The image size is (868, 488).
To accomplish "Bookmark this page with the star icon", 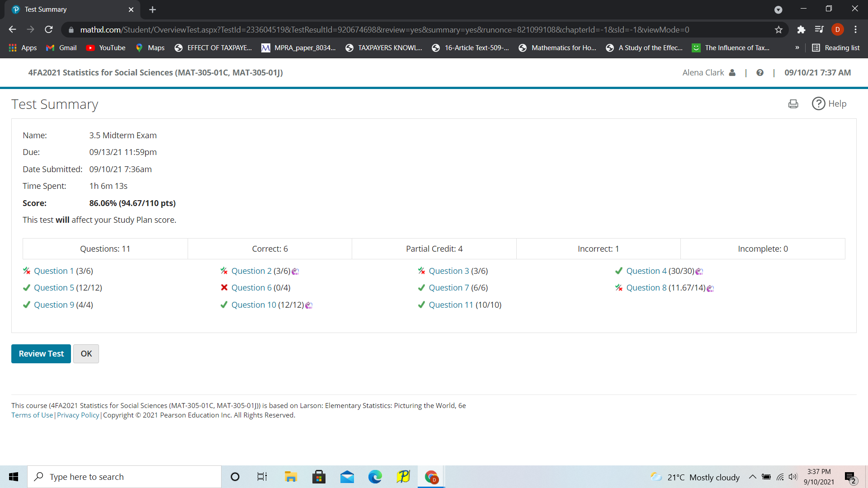I will point(778,30).
